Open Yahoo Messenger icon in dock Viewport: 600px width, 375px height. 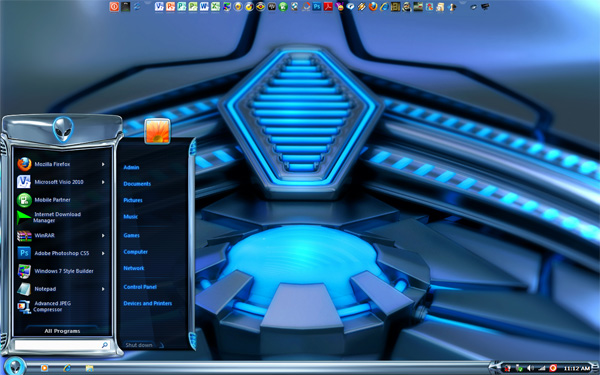(340, 7)
